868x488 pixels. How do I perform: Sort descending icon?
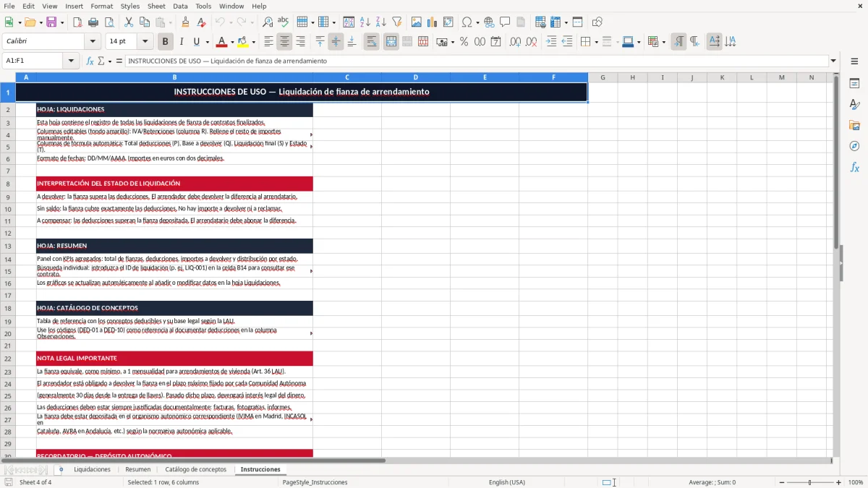(x=380, y=22)
